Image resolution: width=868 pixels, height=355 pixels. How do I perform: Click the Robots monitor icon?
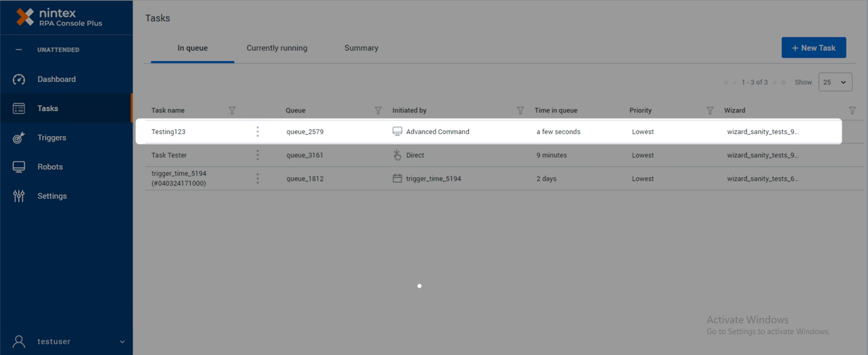[19, 167]
